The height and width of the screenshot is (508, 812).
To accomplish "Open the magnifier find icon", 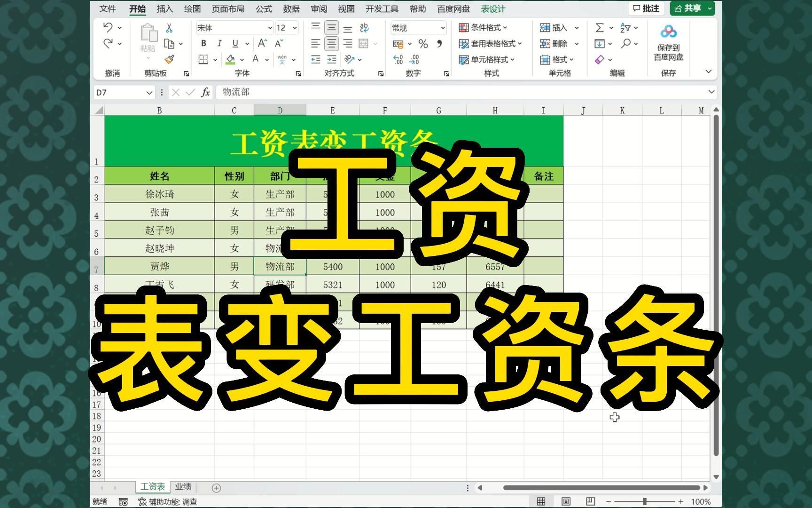I will 625,43.
